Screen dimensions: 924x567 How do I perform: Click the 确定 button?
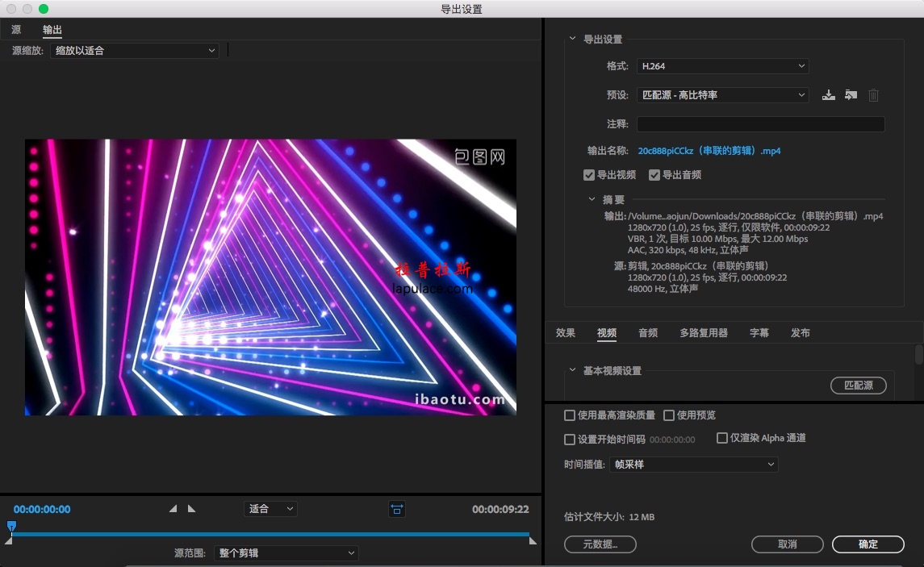[x=868, y=544]
